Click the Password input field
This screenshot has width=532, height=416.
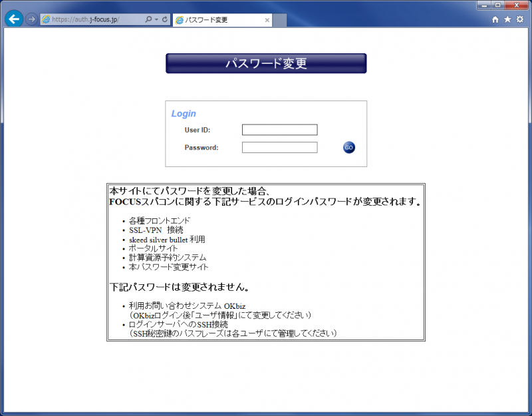pos(279,148)
